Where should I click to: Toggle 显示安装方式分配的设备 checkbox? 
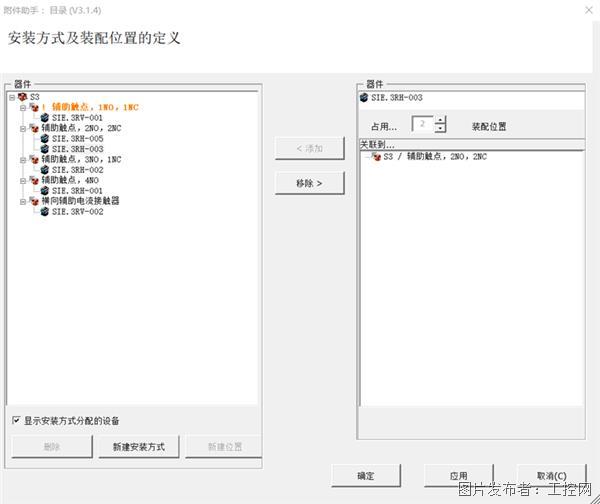pos(16,420)
